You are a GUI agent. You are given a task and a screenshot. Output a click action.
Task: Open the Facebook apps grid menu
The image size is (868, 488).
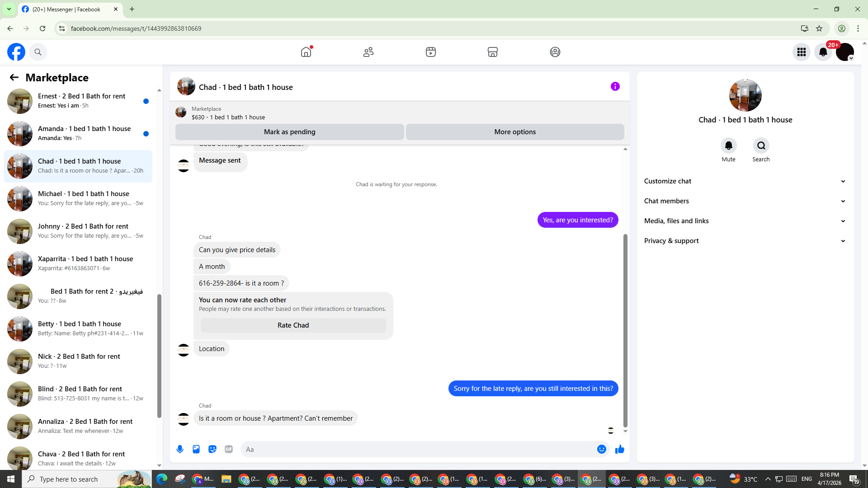click(x=801, y=52)
